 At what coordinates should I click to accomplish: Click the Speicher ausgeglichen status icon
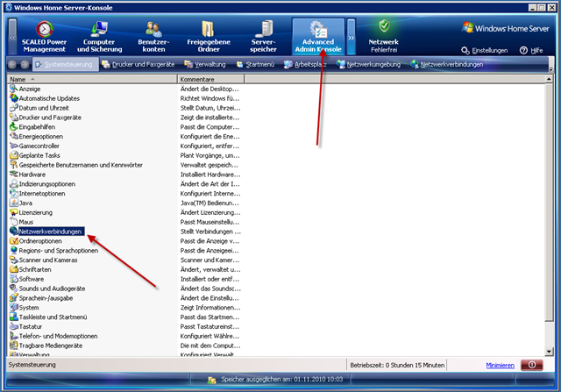(212, 380)
